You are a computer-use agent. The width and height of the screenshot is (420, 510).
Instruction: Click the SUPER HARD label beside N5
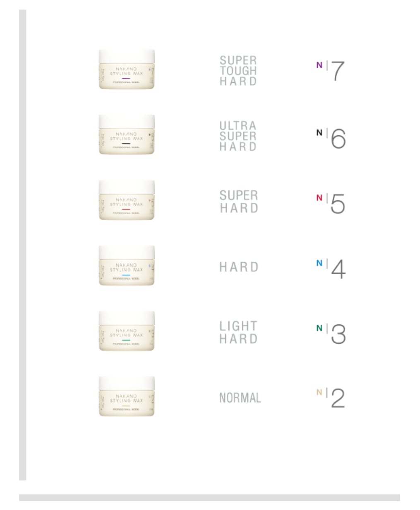coord(239,201)
